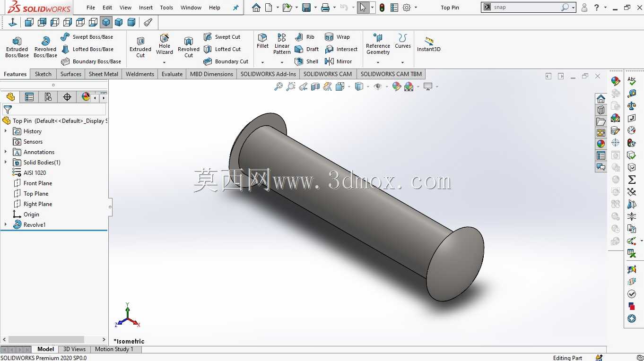The image size is (644, 361).
Task: Switch to Motion Study 1 tab
Action: coord(114,349)
